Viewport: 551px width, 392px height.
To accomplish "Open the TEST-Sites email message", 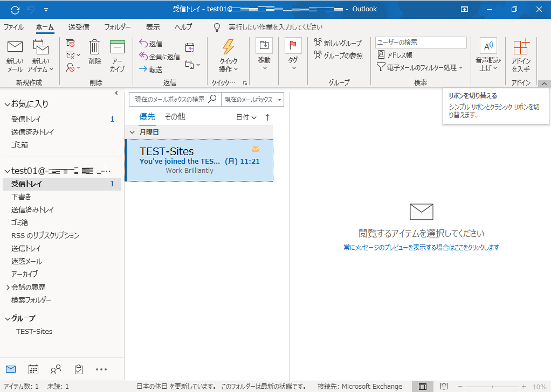I will (199, 160).
